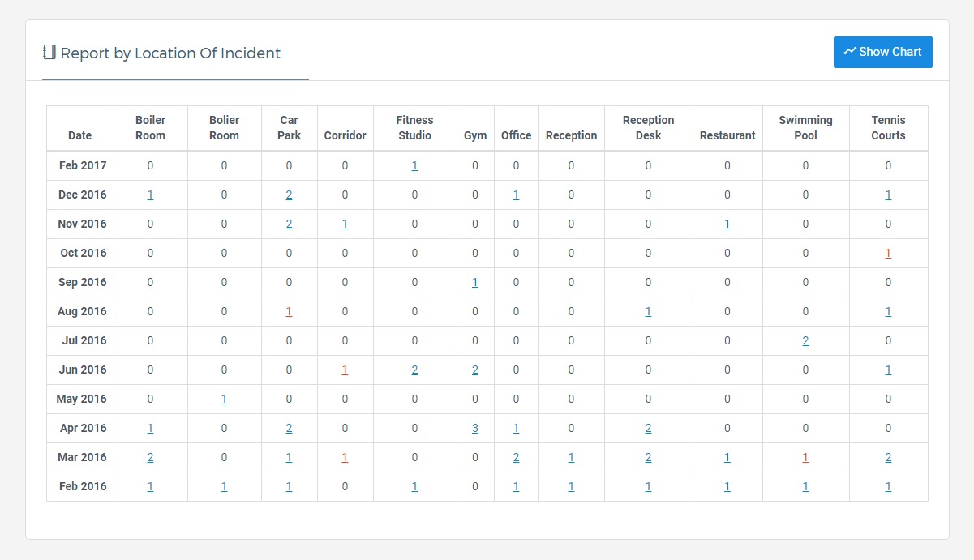The width and height of the screenshot is (974, 560).
Task: Open the Sep 2016 Gym incident count
Action: click(475, 283)
